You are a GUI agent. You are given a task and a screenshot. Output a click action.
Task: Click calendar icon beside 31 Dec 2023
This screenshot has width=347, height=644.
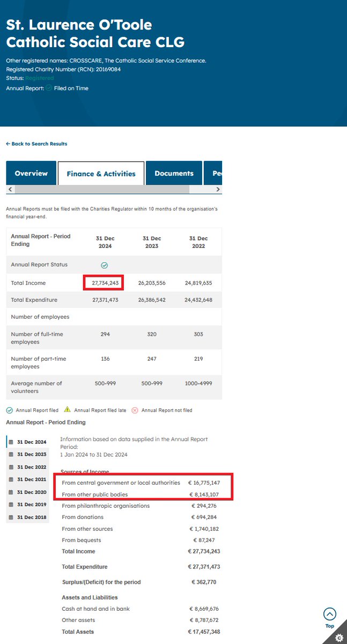tap(11, 455)
